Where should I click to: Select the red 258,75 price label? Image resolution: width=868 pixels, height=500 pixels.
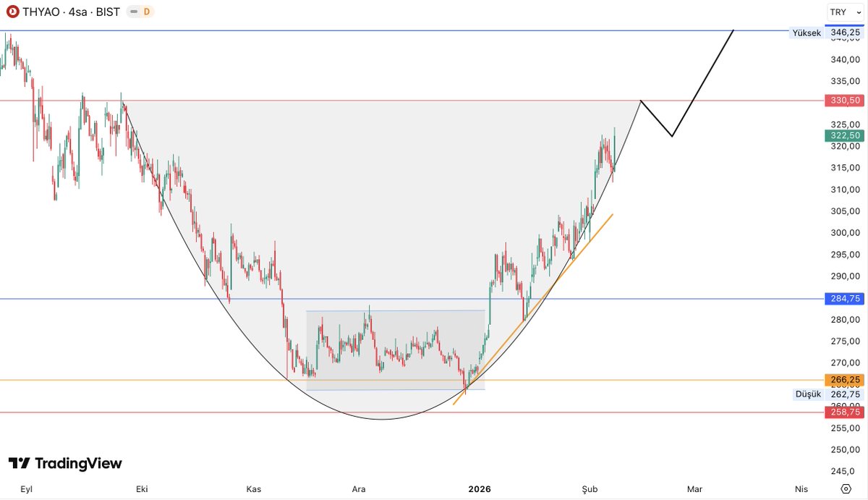[845, 412]
